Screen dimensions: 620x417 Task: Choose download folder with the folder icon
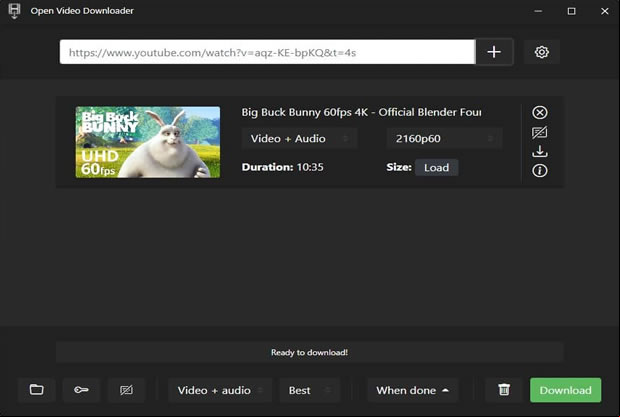click(36, 390)
